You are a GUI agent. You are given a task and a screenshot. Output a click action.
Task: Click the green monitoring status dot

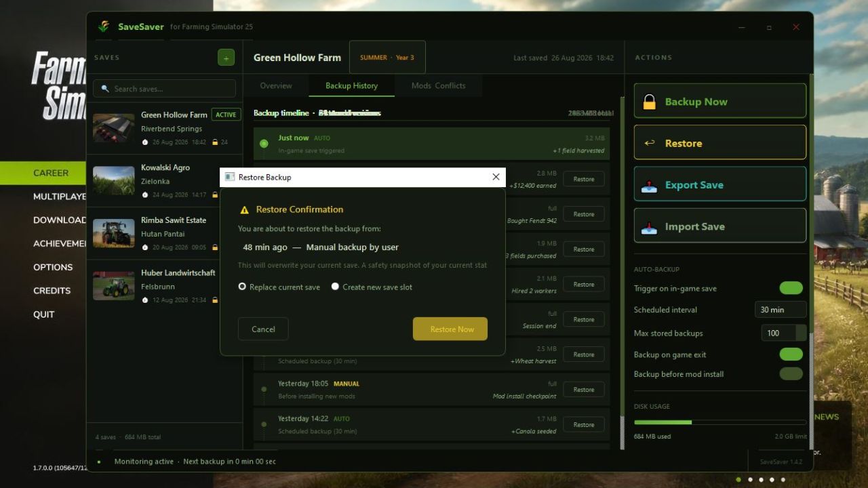coord(99,462)
